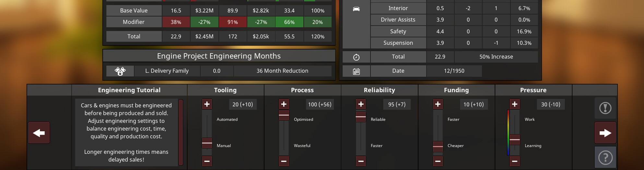Open the question mark help icon

pos(605,157)
